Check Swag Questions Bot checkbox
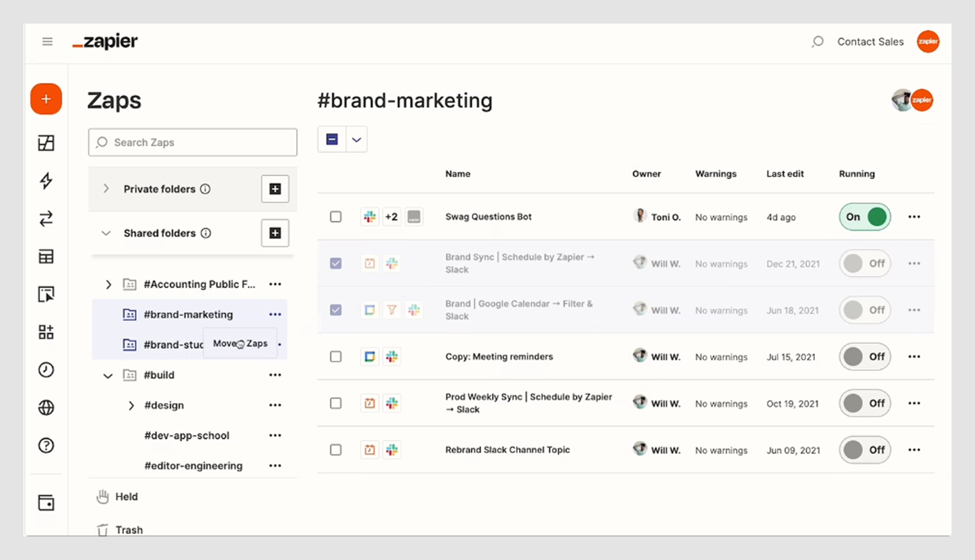Image resolution: width=975 pixels, height=560 pixels. coord(336,217)
